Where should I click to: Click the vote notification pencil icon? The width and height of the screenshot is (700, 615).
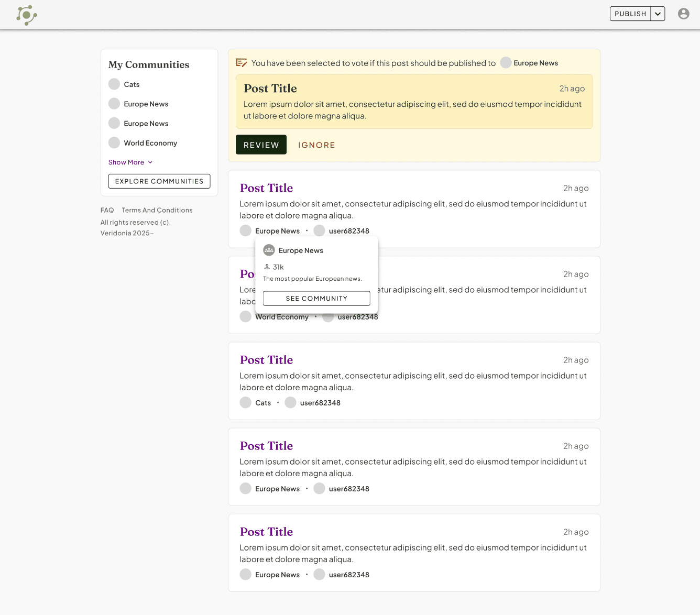tap(242, 63)
